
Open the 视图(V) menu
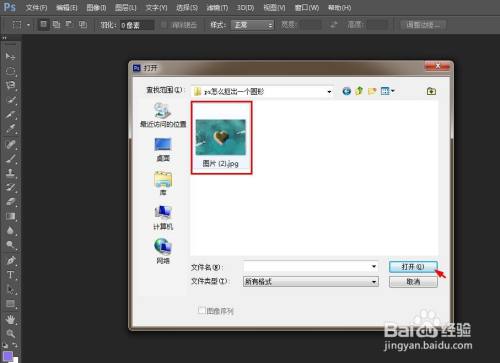pos(274,7)
